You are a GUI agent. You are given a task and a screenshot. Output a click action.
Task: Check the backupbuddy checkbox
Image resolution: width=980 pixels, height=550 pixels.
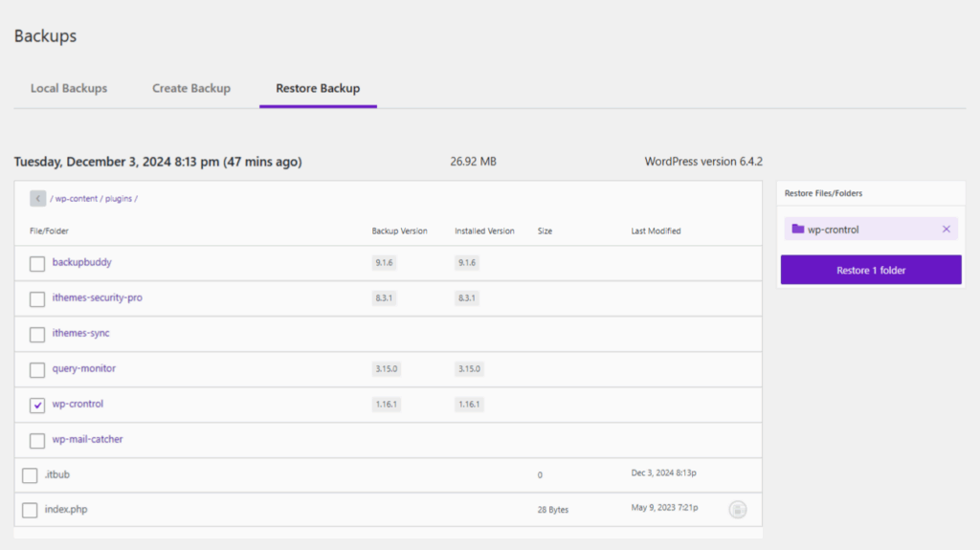[37, 264]
